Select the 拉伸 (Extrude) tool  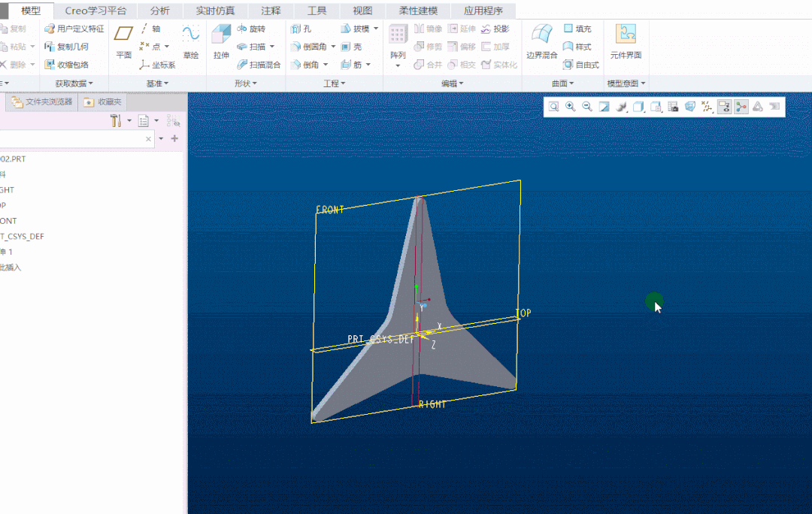coord(221,41)
